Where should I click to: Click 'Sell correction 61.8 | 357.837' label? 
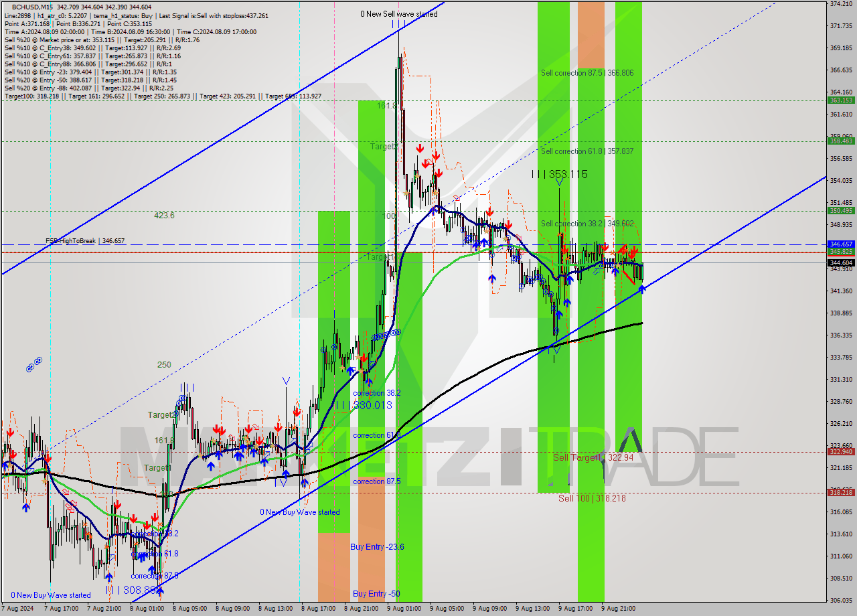pos(587,151)
